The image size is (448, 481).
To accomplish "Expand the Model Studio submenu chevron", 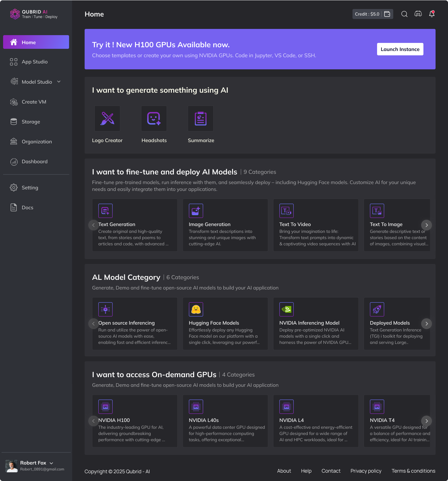I will tap(59, 82).
